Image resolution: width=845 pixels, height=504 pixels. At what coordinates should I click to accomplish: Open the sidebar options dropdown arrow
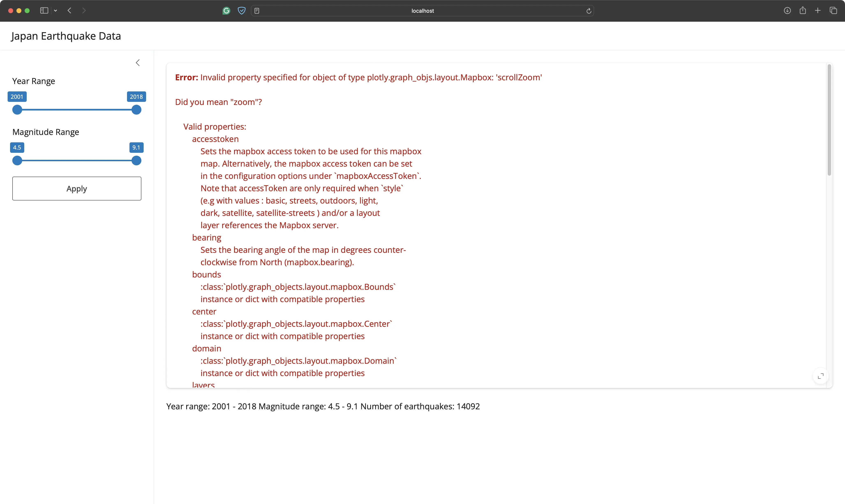coord(55,10)
